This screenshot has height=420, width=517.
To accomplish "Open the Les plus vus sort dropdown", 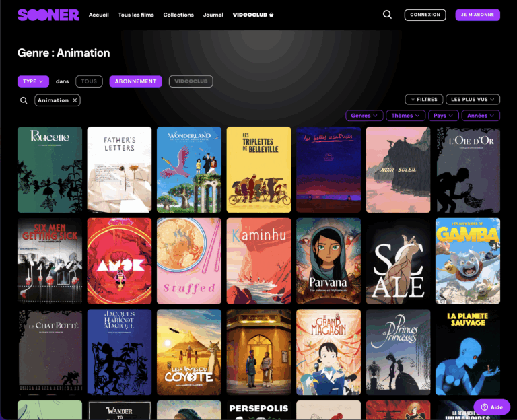I will click(x=473, y=99).
